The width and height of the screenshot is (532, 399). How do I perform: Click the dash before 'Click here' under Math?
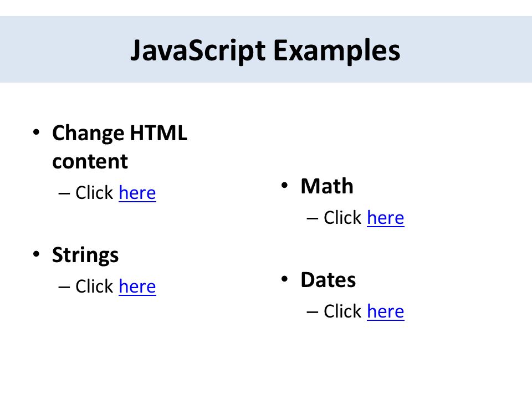tap(312, 218)
